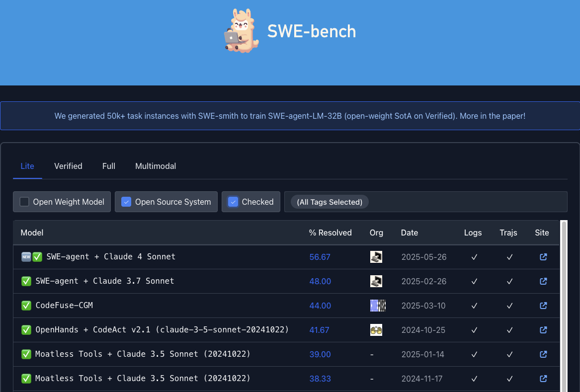Open site link for Moatless Tools 2025-01-14 row

[x=543, y=354]
